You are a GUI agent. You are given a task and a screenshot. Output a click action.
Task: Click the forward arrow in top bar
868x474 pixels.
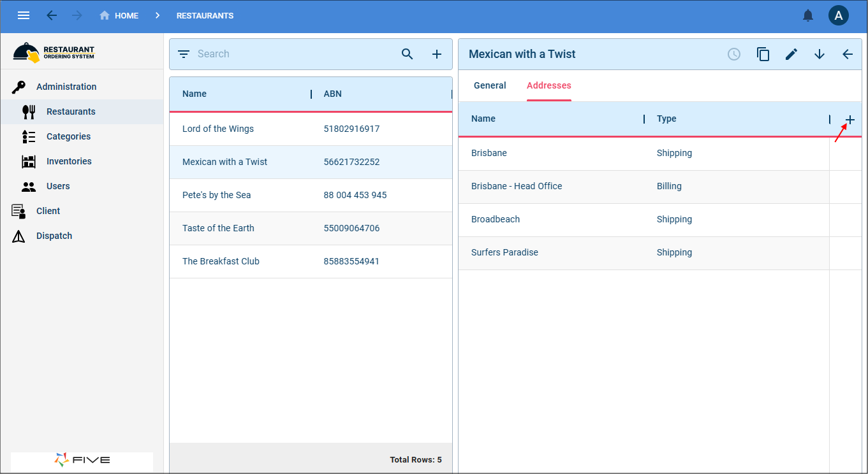77,15
